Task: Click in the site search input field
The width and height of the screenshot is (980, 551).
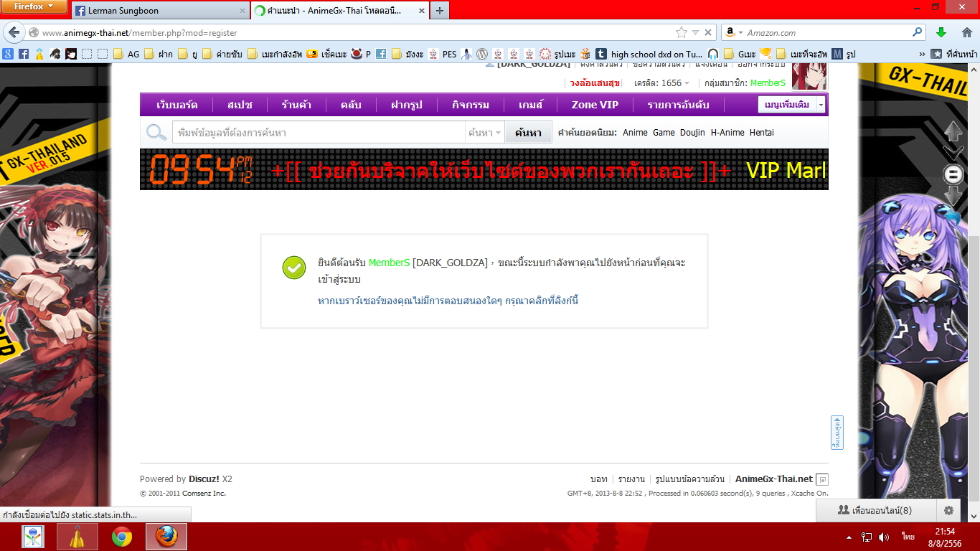Action: click(x=319, y=133)
